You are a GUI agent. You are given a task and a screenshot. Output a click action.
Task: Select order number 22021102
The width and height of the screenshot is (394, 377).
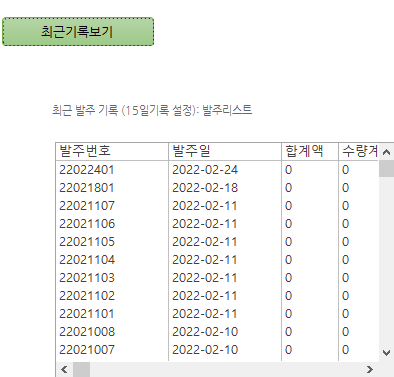pyautogui.click(x=87, y=296)
